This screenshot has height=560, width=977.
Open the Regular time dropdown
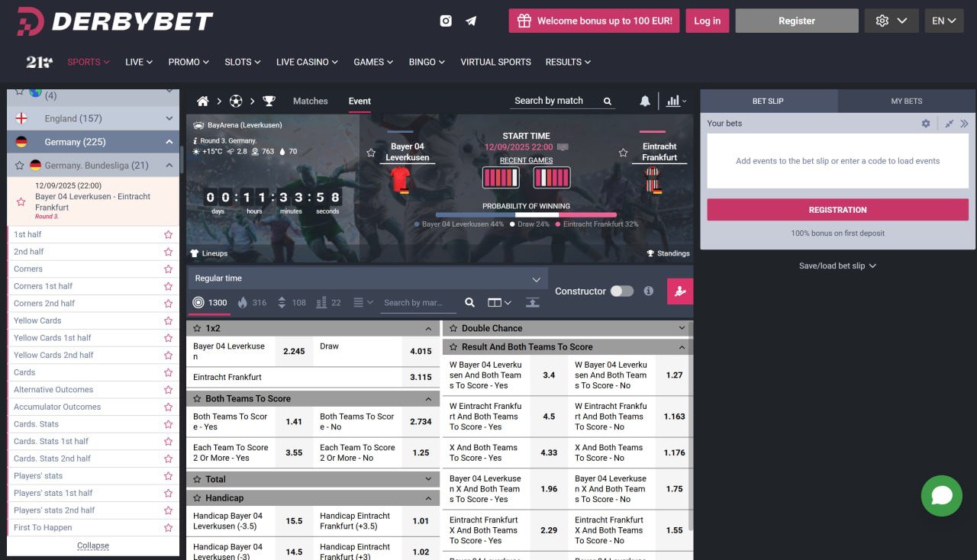[367, 278]
